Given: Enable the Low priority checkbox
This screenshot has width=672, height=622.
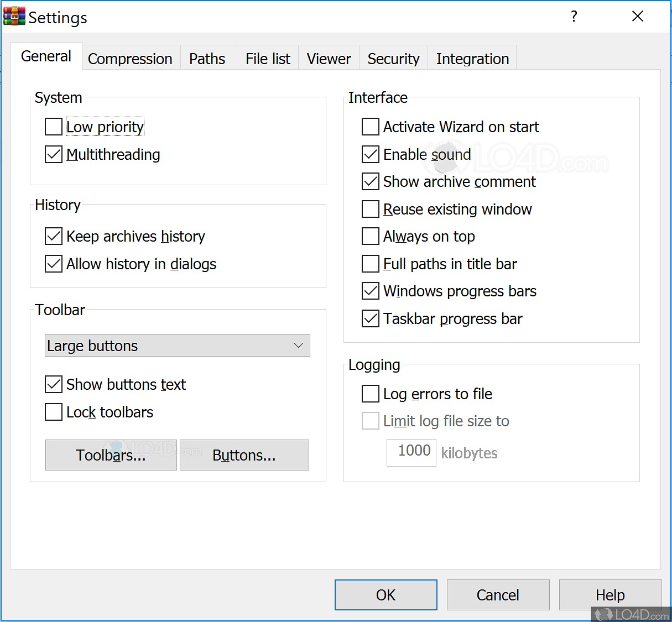Looking at the screenshot, I should pos(54,127).
